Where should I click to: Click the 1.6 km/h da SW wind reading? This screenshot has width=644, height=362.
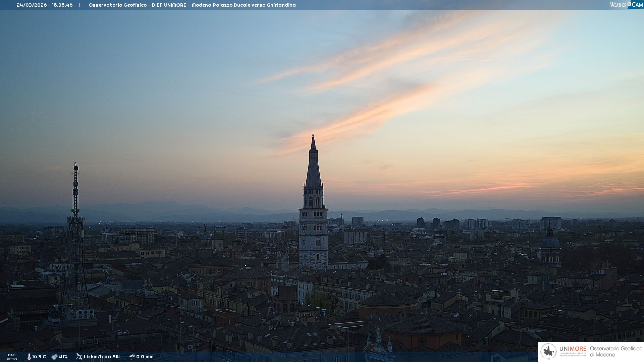tap(101, 357)
